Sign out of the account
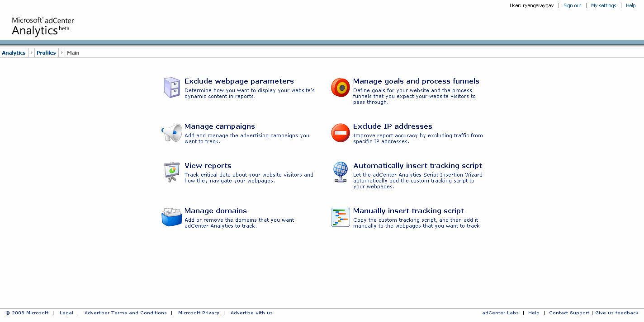This screenshot has width=644, height=322. pos(572,5)
